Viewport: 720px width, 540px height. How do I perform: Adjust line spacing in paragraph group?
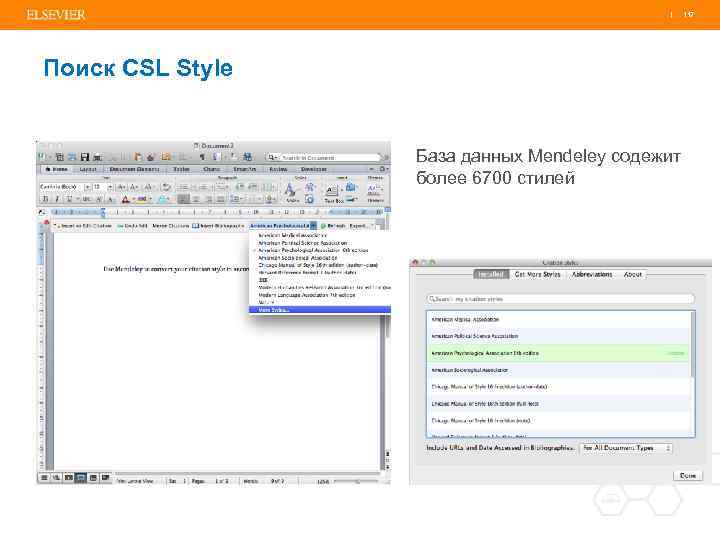click(x=237, y=199)
